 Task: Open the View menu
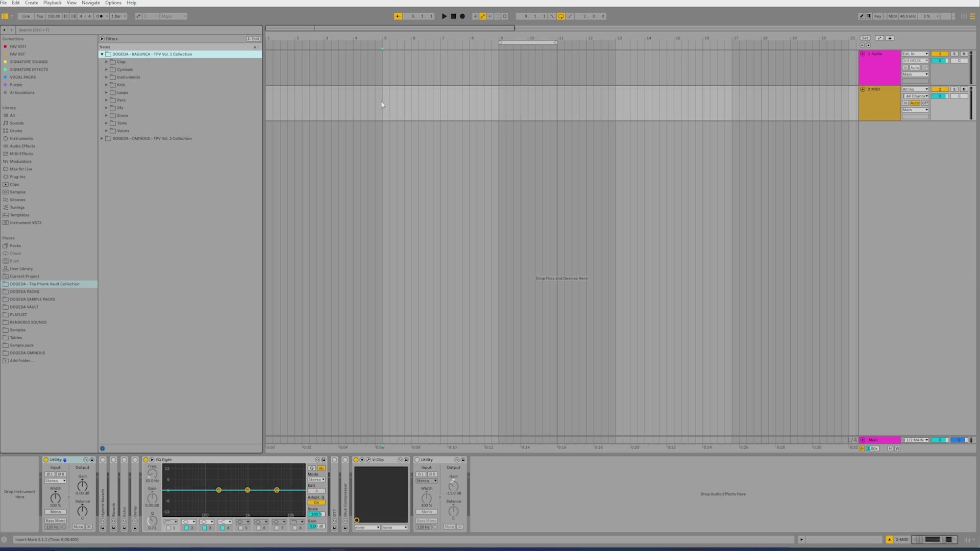(71, 3)
